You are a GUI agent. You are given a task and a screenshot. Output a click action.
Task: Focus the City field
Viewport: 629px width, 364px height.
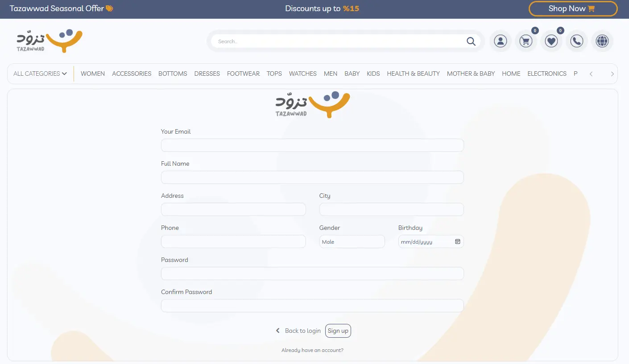point(392,209)
